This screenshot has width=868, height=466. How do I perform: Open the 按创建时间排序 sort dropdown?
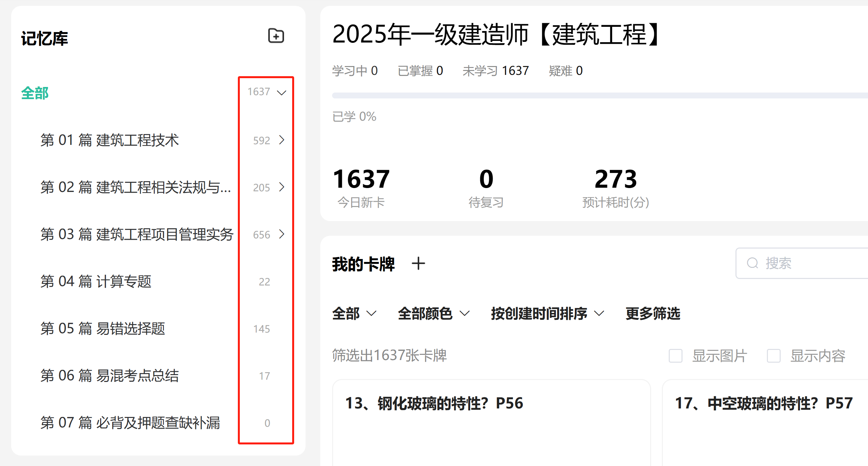coord(548,314)
